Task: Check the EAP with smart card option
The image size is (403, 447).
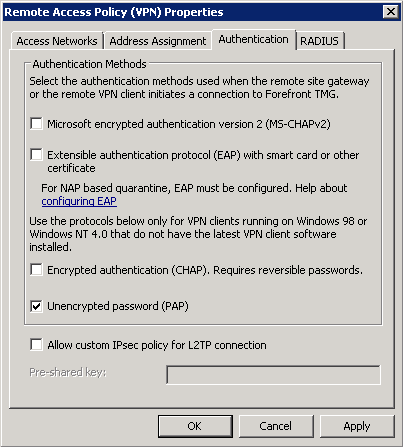Action: pos(36,155)
